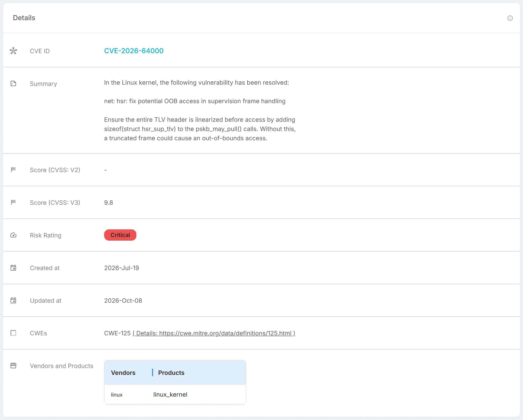
Task: Click the Created at calendar icon
Action: (13, 268)
